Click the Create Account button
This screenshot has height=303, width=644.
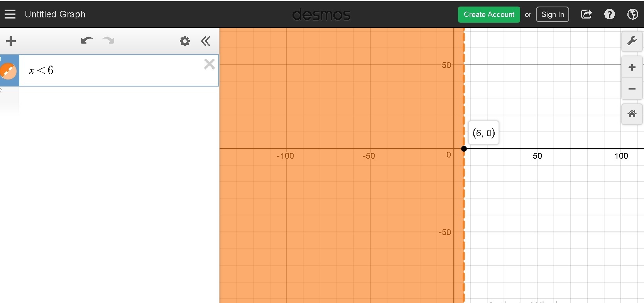tap(489, 15)
